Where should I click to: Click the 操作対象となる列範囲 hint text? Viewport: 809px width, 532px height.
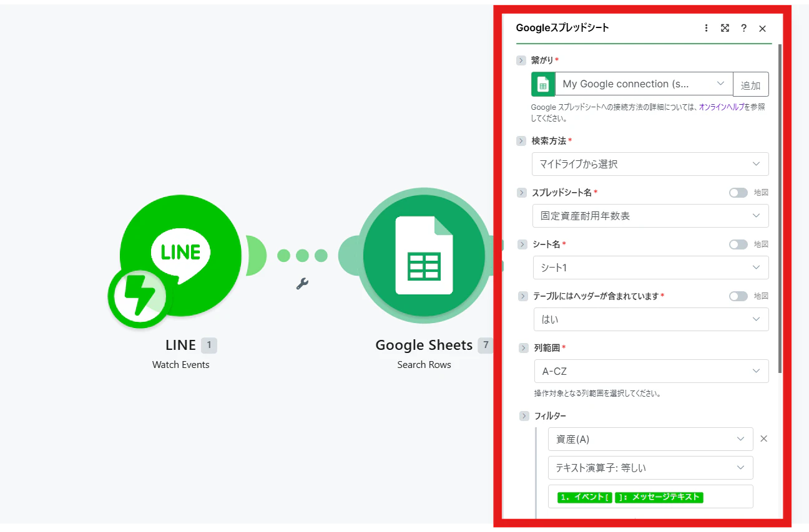597,394
